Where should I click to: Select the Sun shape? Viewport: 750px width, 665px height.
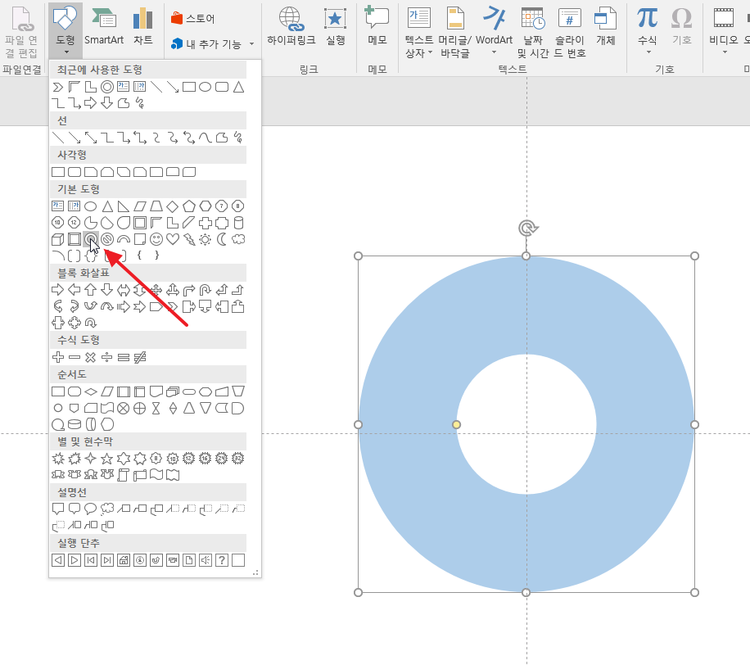coord(205,239)
